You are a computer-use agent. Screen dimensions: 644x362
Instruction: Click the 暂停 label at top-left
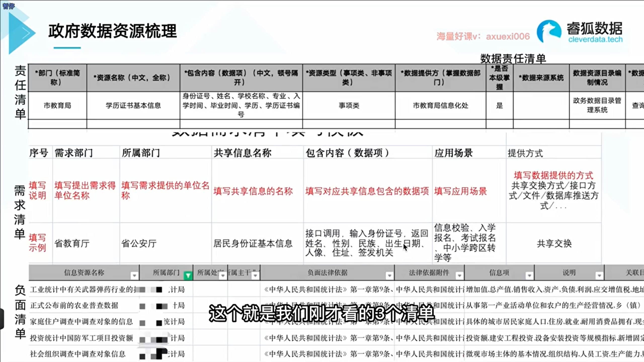pyautogui.click(x=9, y=6)
